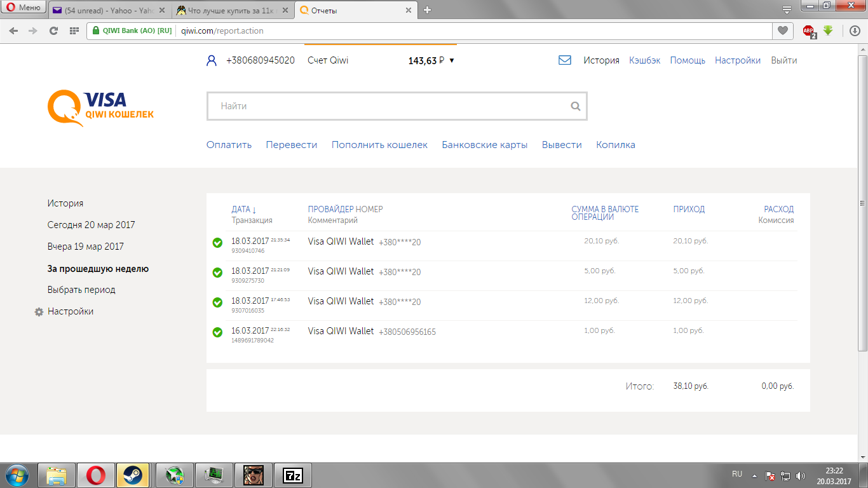The image size is (868, 488).
Task: Click the green status check for transaction 9309410746
Action: tap(217, 243)
